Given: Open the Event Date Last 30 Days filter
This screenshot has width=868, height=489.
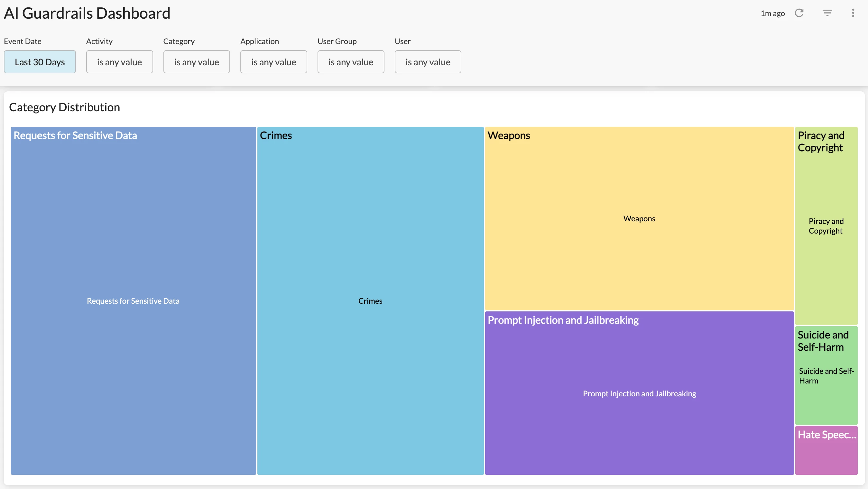Looking at the screenshot, I should (40, 62).
